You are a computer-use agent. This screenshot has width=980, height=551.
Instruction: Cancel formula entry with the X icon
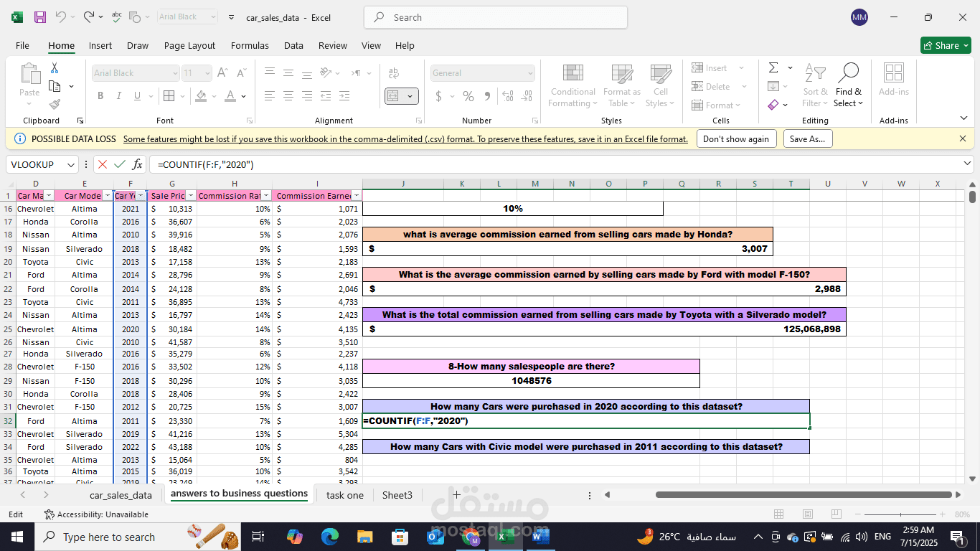pos(103,164)
